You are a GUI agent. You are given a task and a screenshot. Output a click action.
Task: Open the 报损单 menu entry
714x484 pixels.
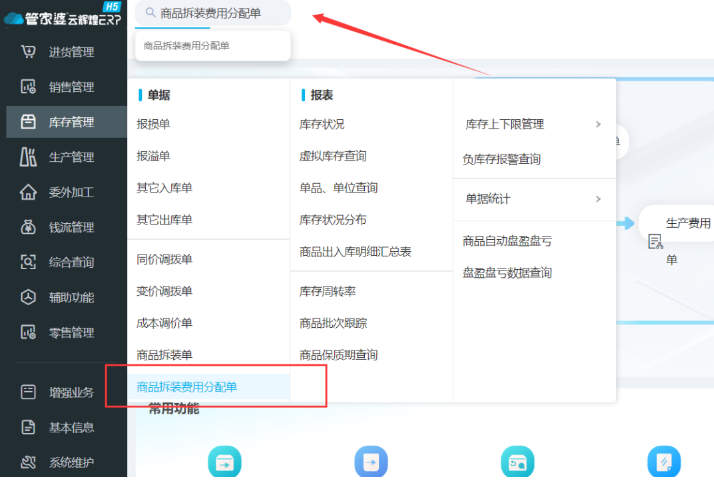[154, 124]
